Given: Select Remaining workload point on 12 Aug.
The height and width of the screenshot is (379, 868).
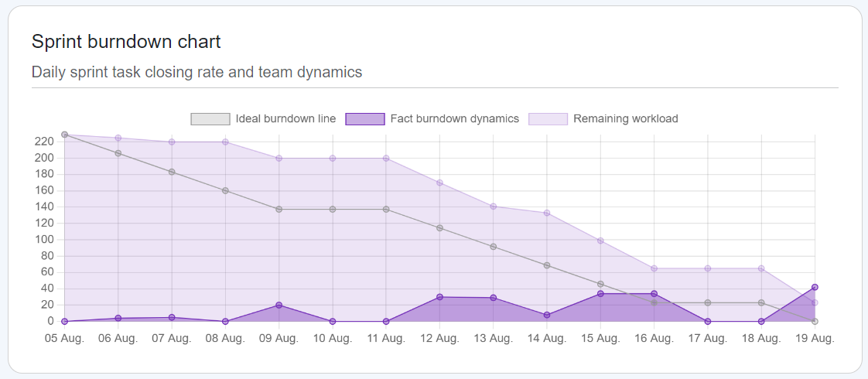Looking at the screenshot, I should click(x=439, y=183).
